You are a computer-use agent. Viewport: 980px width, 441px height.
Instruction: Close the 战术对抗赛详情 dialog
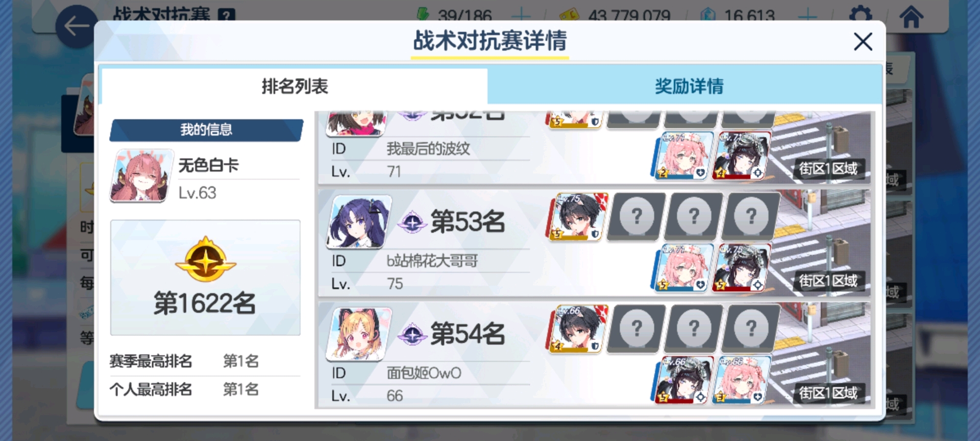pyautogui.click(x=863, y=42)
